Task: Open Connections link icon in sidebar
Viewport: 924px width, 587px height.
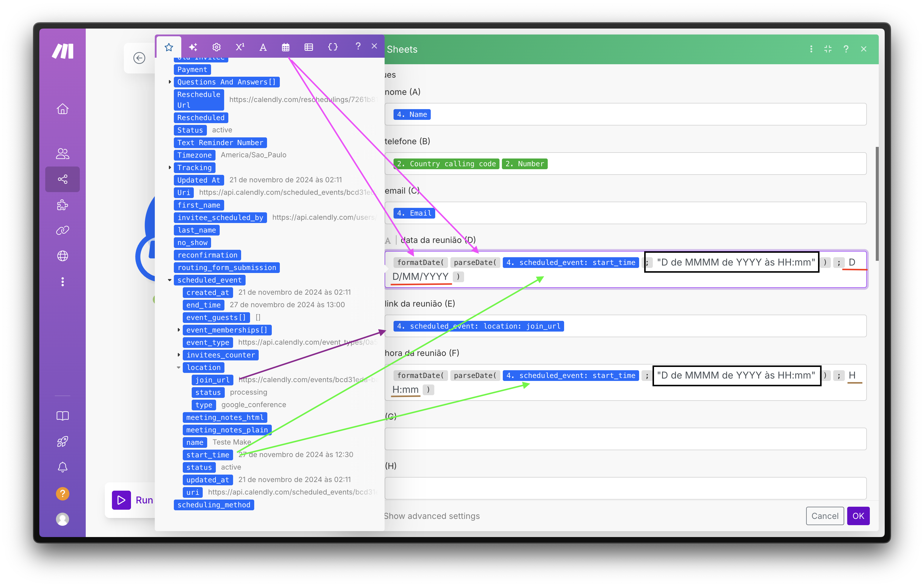Action: click(x=63, y=230)
